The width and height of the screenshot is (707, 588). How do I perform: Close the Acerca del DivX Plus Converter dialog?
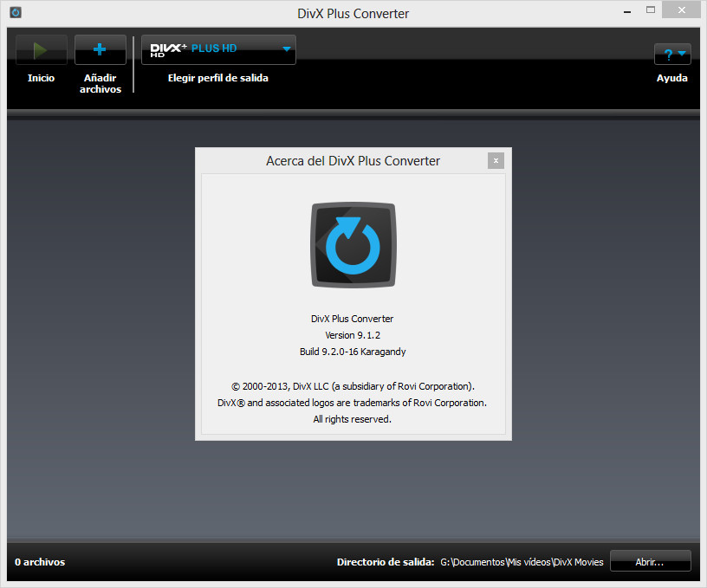point(496,160)
